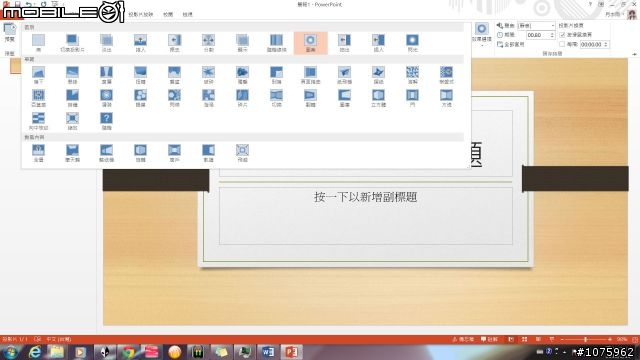
Task: Apply the Blinds transition
Action: (x=38, y=98)
